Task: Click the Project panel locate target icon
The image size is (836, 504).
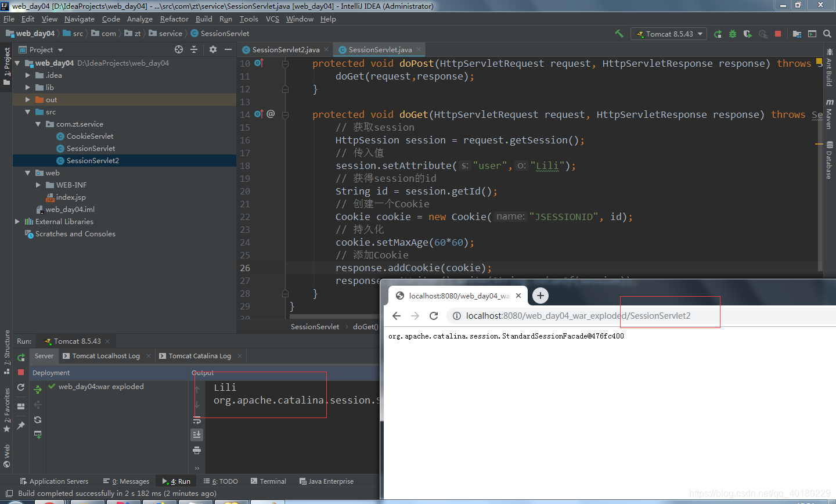Action: click(x=179, y=49)
